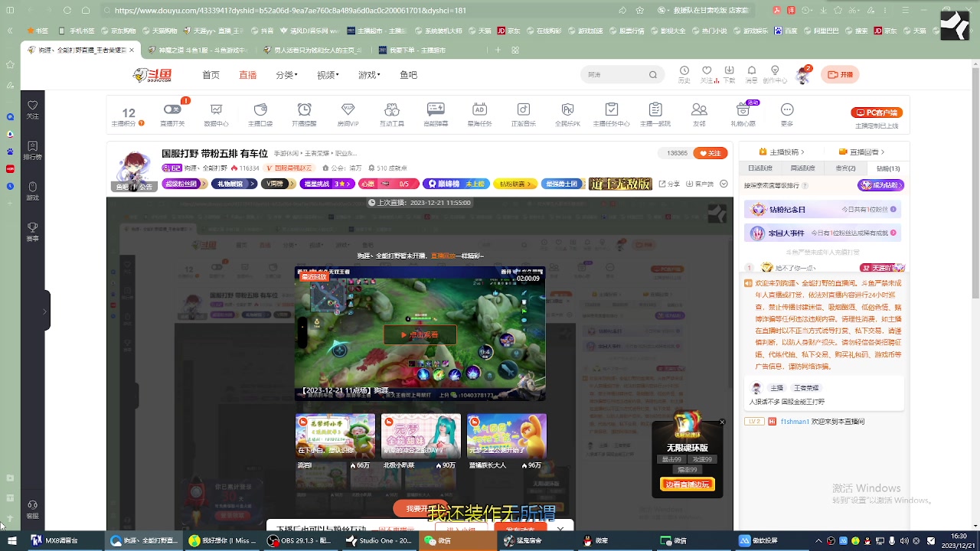The image size is (980, 551).
Task: Open Studio One in the taskbar
Action: [x=379, y=540]
